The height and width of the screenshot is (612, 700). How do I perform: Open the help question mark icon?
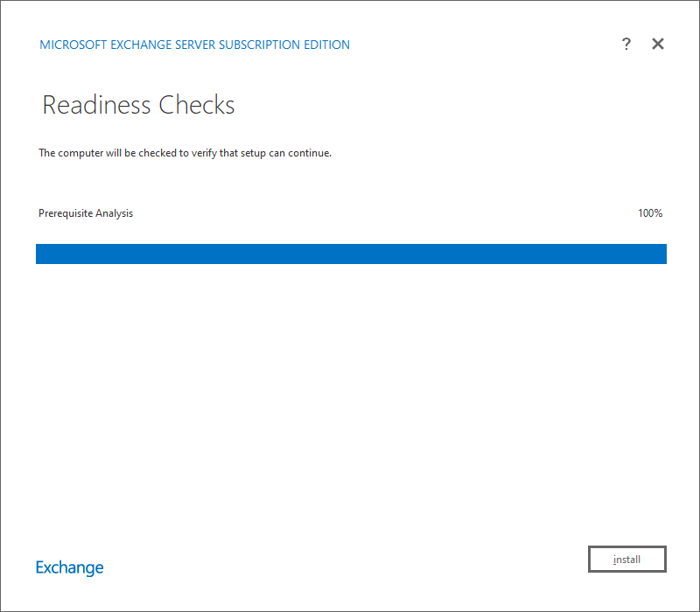tap(626, 44)
